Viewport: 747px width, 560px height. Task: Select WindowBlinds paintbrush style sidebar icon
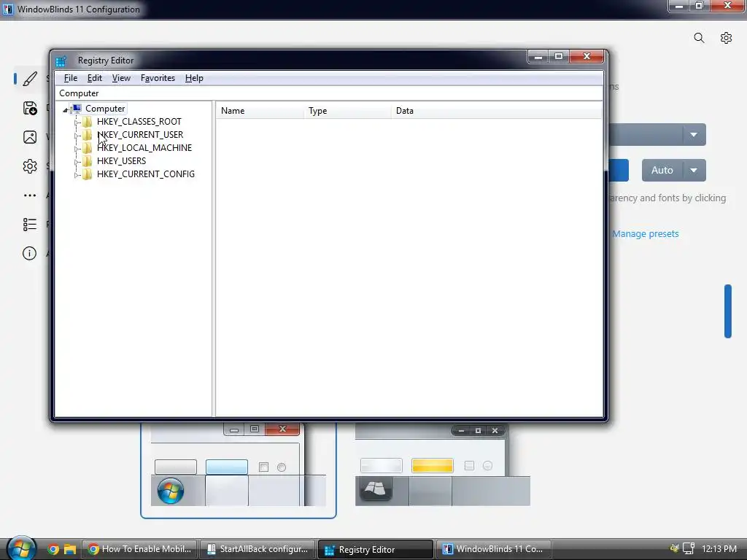coord(29,79)
